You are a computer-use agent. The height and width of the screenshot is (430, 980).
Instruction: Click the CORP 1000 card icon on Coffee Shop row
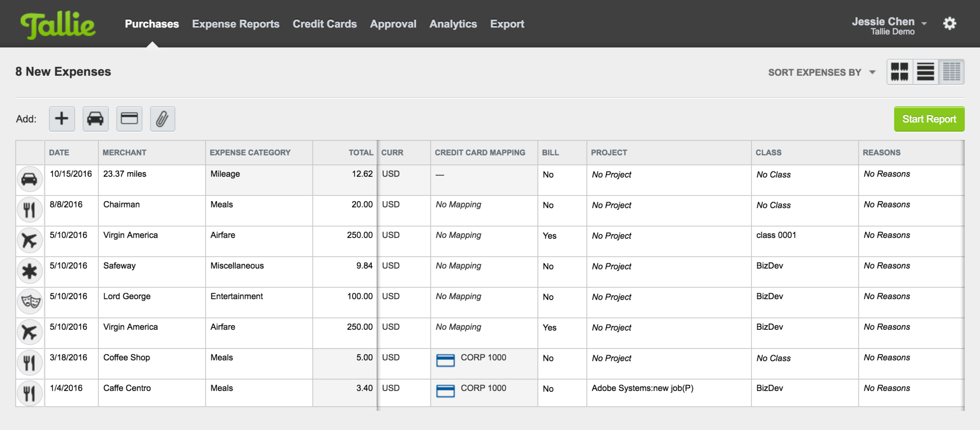point(446,360)
